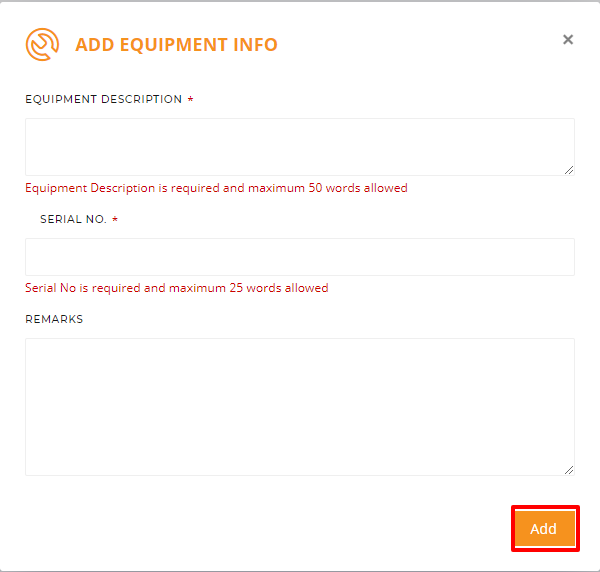Select the Serial No required error message

pyautogui.click(x=177, y=288)
